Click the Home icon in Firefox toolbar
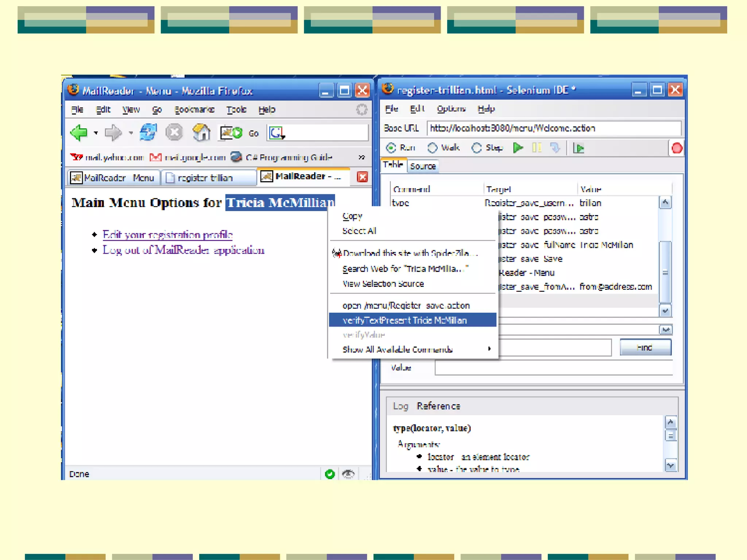747x560 pixels. [201, 133]
